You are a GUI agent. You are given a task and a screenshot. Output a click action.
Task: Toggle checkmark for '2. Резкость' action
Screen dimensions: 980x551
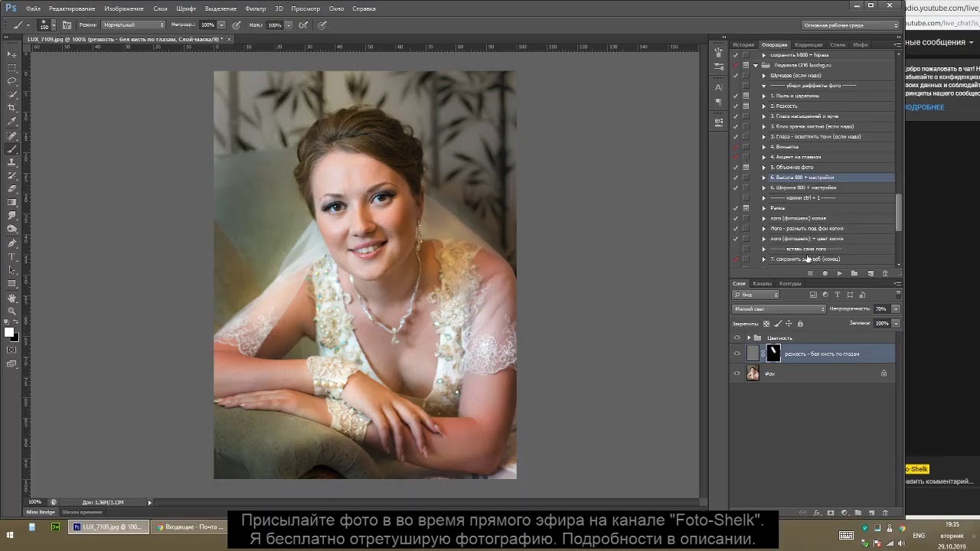pyautogui.click(x=736, y=106)
